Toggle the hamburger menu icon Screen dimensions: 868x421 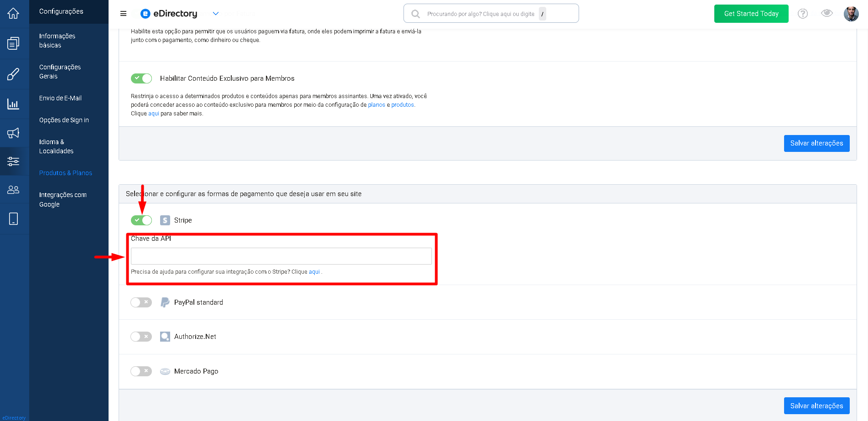[123, 14]
